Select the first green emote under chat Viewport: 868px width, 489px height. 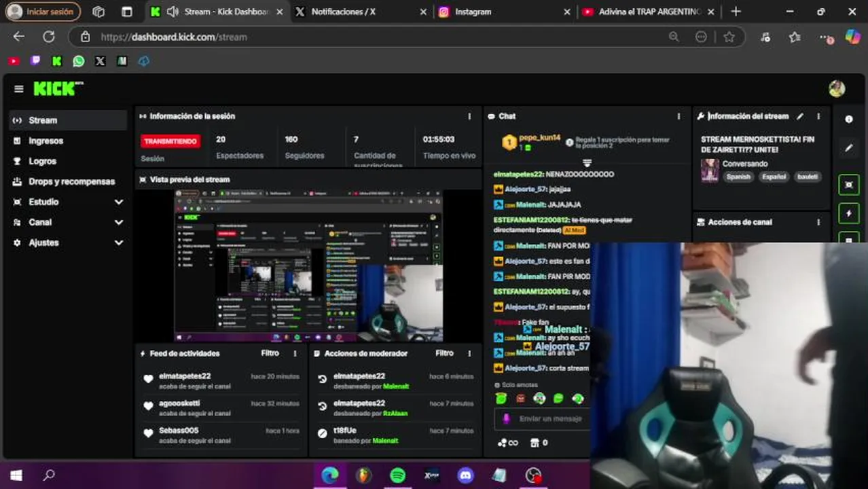(501, 399)
